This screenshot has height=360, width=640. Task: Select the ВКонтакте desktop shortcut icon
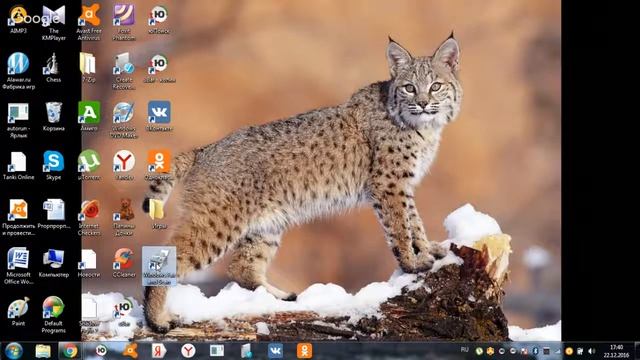click(x=159, y=117)
